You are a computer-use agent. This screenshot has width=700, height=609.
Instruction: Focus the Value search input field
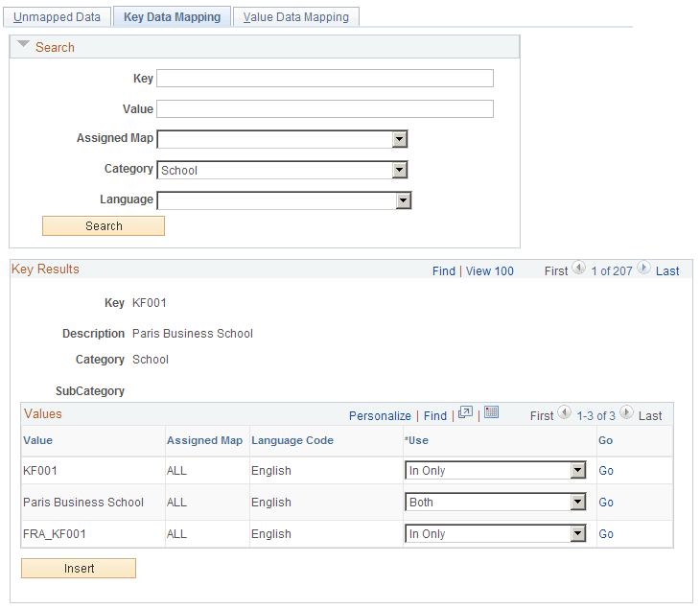click(x=325, y=109)
